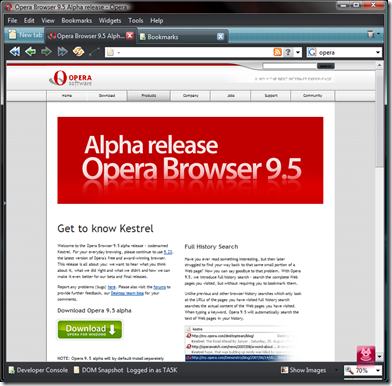The height and width of the screenshot is (386, 392).
Task: Follow the 'here' bug report link
Action: coord(112,287)
